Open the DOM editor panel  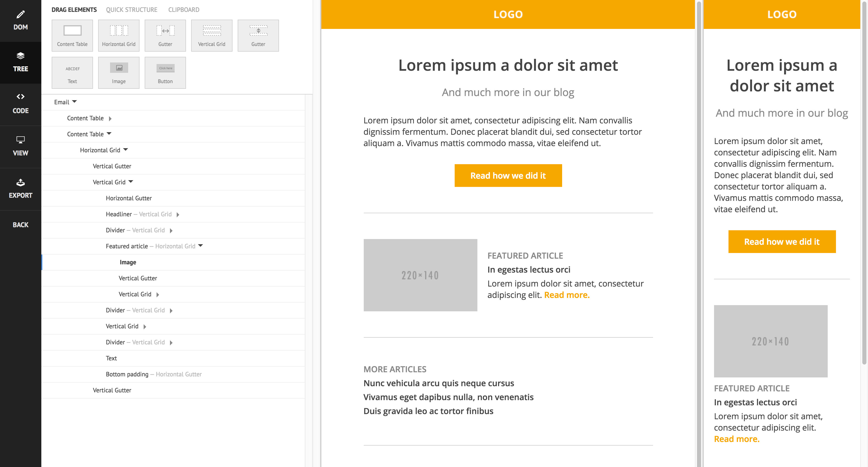tap(21, 20)
